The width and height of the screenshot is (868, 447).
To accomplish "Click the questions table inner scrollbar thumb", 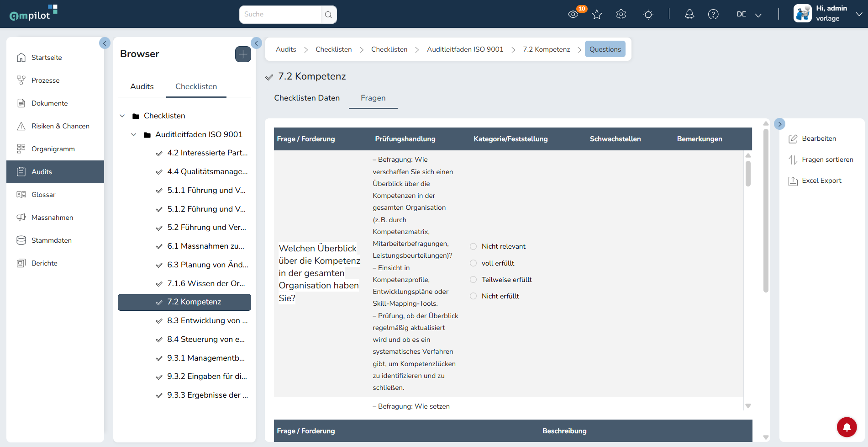I will pos(748,174).
